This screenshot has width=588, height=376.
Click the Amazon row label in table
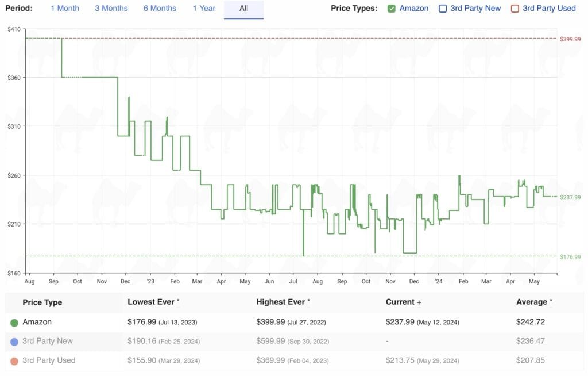[x=37, y=322]
